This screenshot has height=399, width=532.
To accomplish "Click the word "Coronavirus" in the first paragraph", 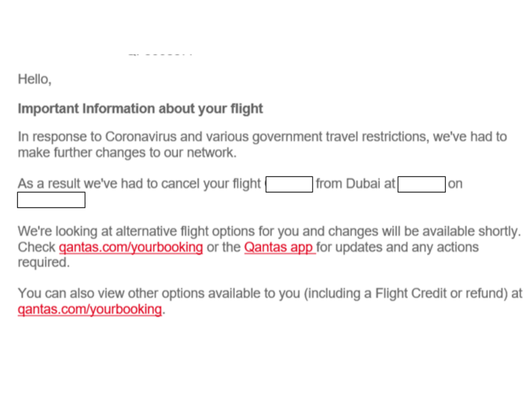I will [141, 137].
